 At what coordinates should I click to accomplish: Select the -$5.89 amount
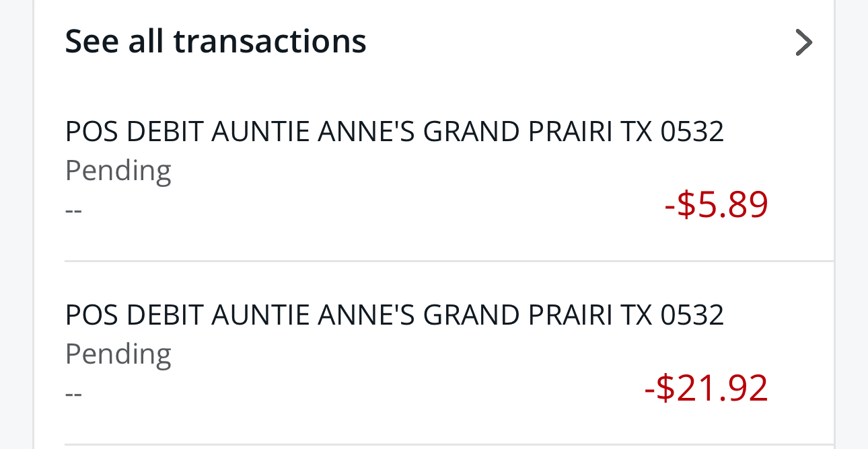pos(716,204)
